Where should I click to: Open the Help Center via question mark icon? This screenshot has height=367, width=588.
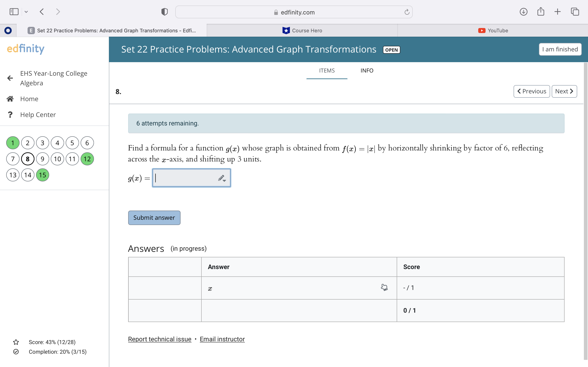(10, 114)
